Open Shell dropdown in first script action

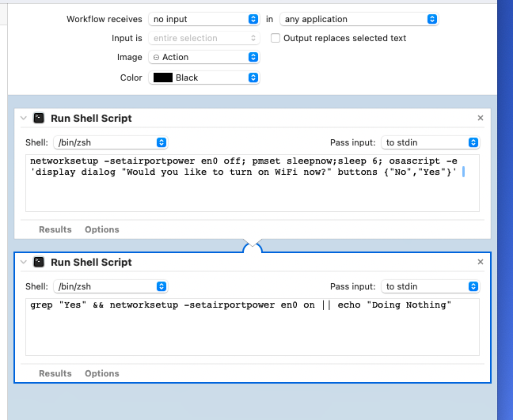(111, 142)
